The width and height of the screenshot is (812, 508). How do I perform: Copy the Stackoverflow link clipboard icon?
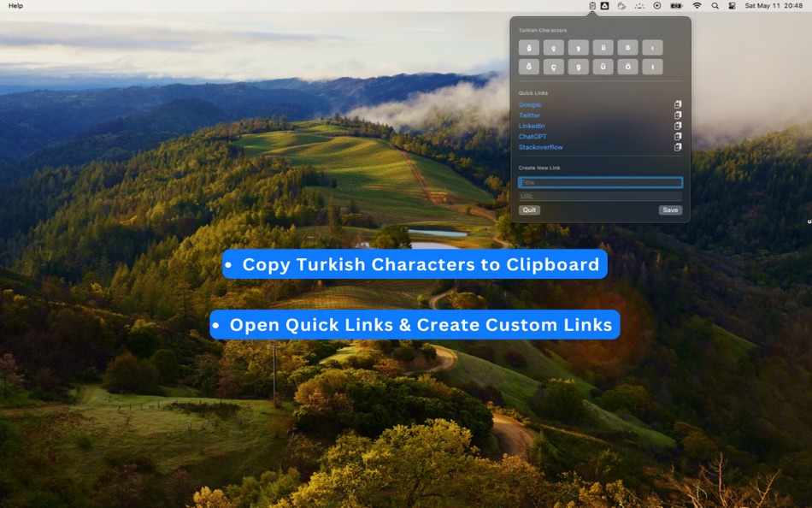(678, 147)
